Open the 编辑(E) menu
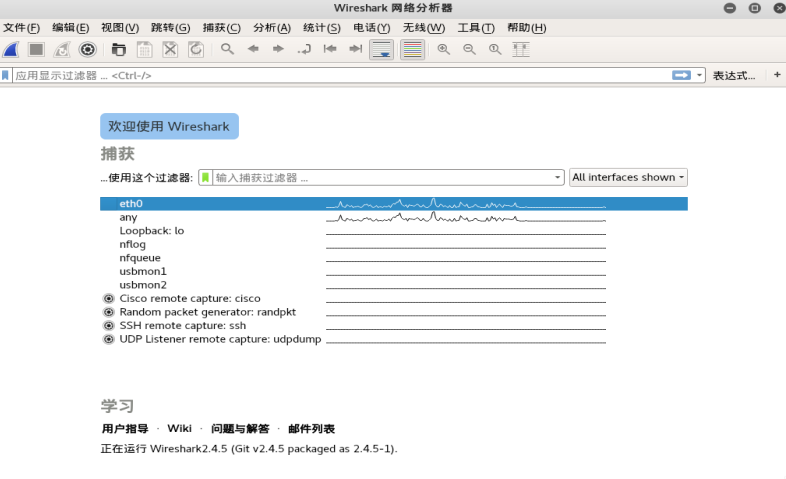The image size is (786, 479). coord(71,28)
